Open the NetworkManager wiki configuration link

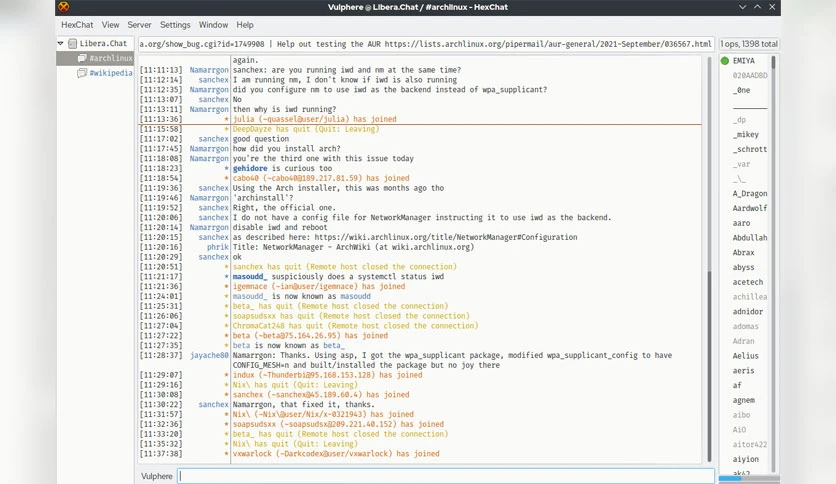click(446, 237)
